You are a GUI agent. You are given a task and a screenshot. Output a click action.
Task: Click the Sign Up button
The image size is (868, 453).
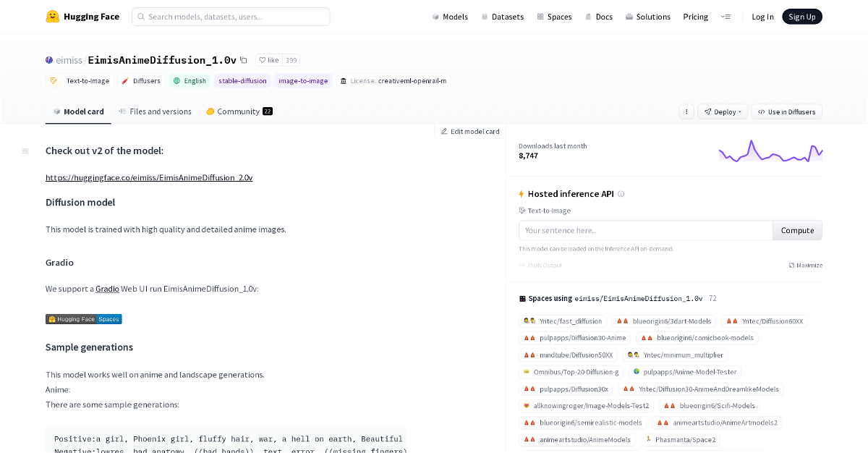pos(802,17)
